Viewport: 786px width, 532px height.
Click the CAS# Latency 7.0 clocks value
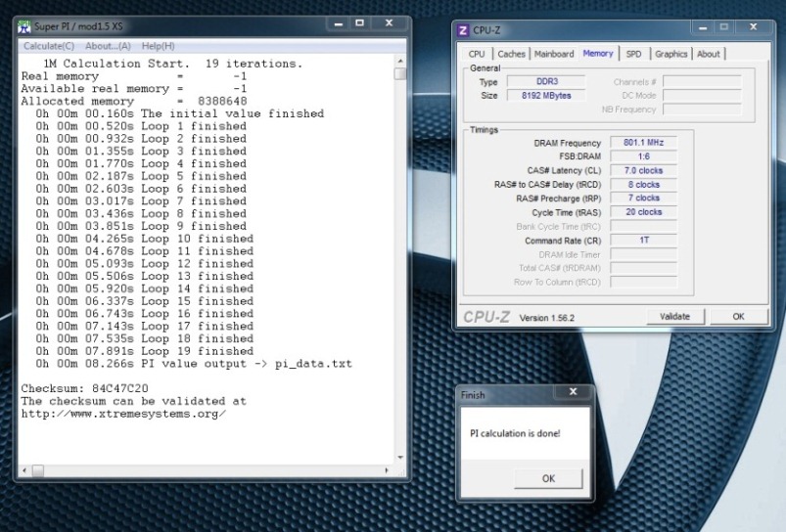644,171
